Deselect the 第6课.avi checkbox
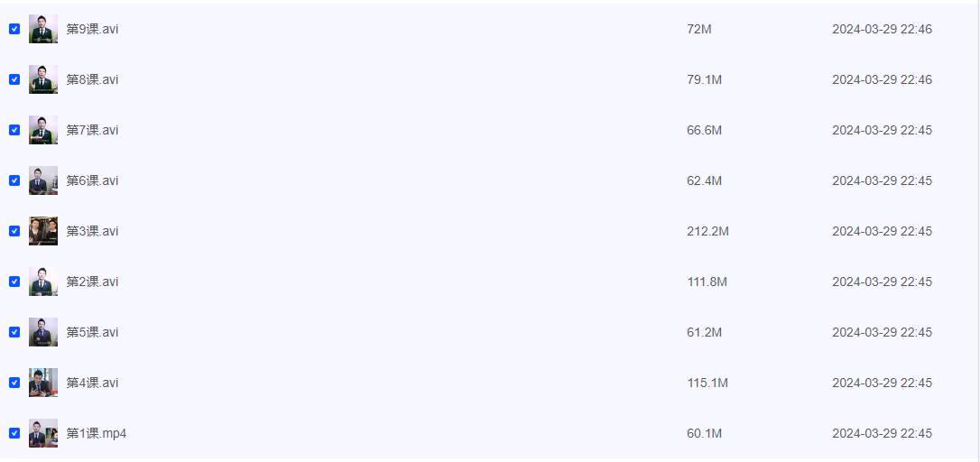Screen dimensions: 980x462 (14, 180)
